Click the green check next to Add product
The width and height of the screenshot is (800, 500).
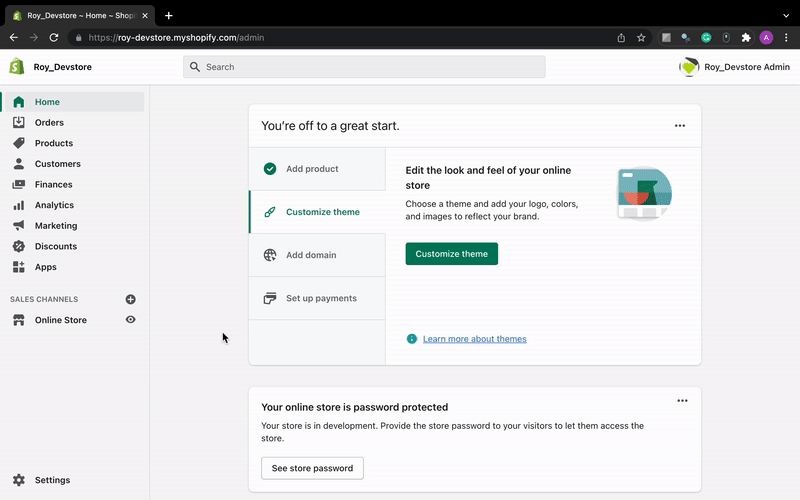tap(270, 169)
